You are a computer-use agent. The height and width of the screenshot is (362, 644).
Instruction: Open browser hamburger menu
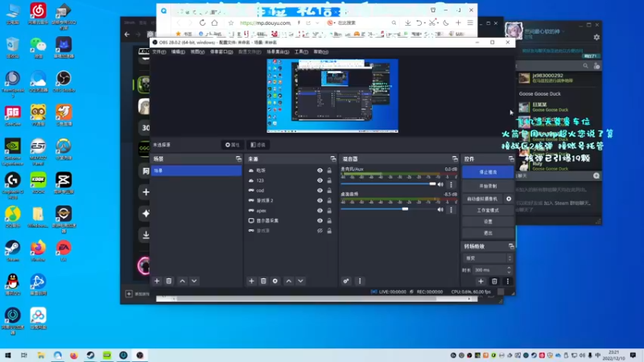tap(470, 23)
